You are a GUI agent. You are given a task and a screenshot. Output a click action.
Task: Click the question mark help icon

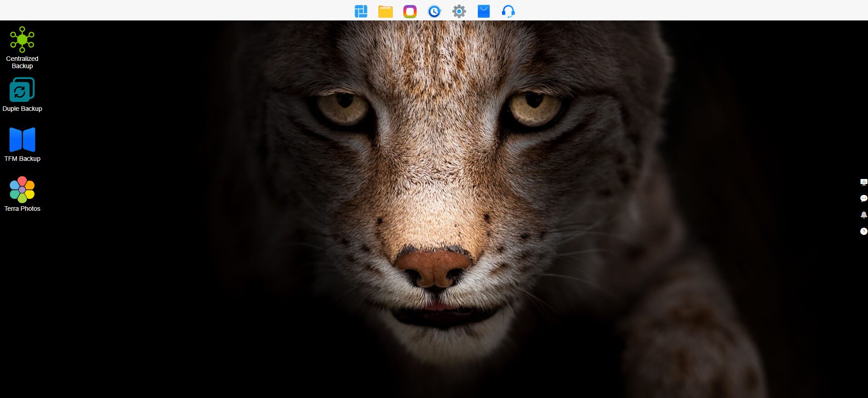[863, 231]
